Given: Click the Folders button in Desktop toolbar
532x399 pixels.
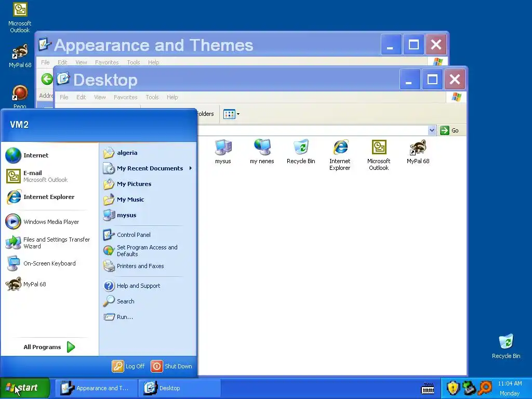Looking at the screenshot, I should pyautogui.click(x=205, y=114).
